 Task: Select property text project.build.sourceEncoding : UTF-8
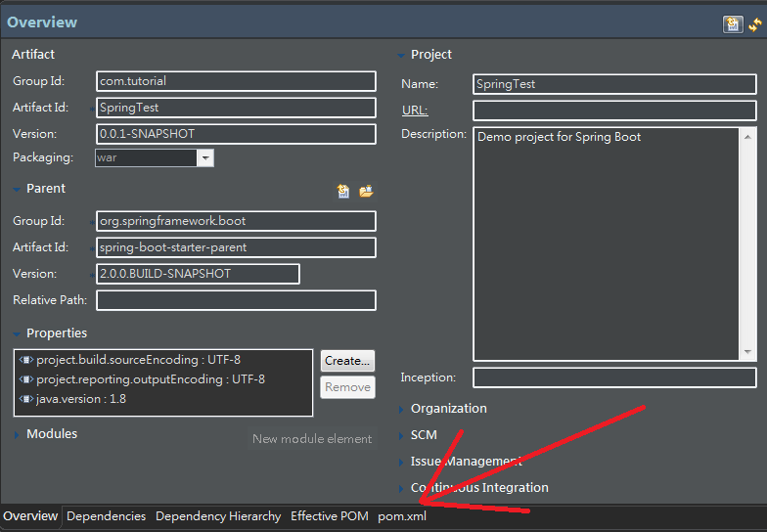click(139, 360)
